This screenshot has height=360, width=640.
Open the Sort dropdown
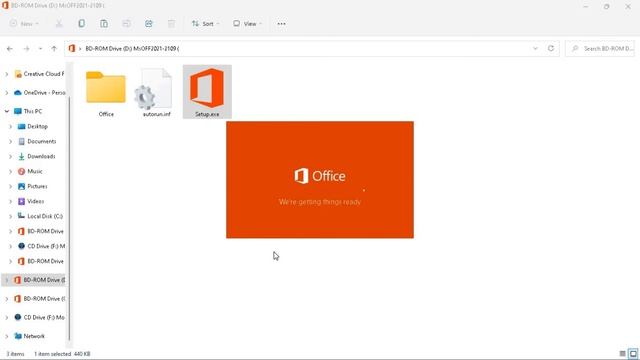206,24
